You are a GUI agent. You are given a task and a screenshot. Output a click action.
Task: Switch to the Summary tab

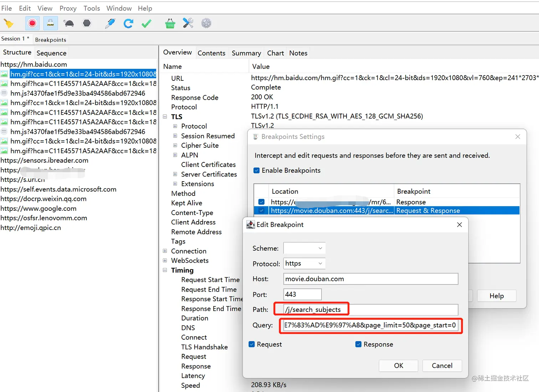246,53
